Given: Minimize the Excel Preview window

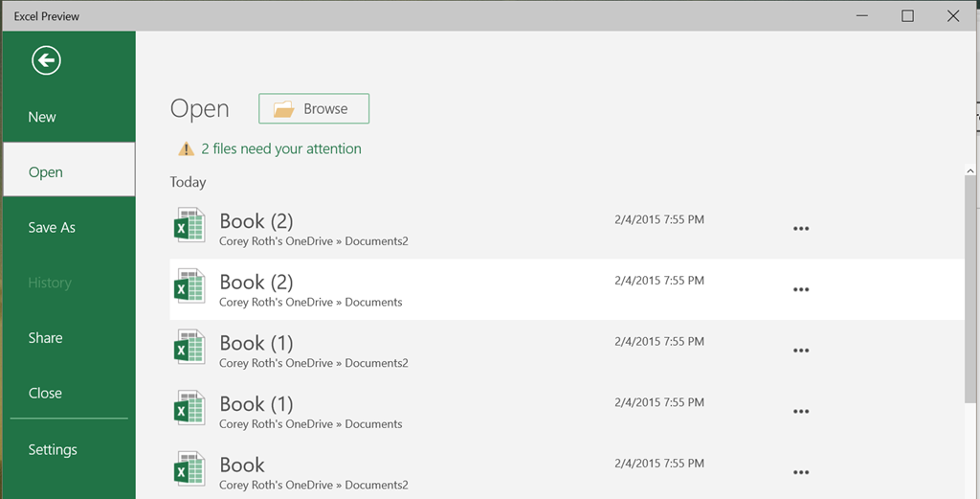Looking at the screenshot, I should point(862,16).
